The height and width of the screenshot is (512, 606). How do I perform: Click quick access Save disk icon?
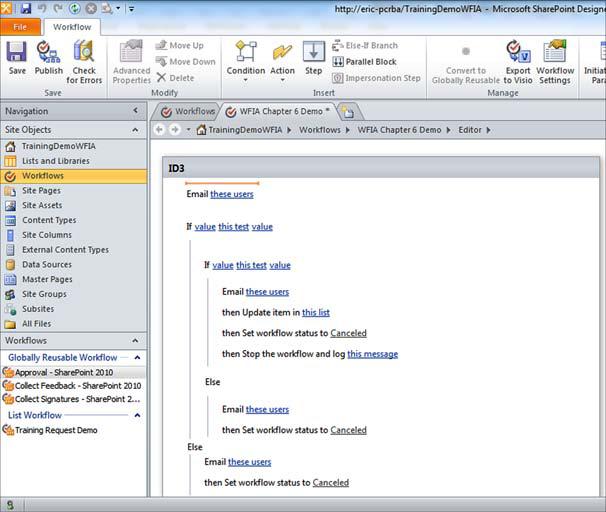26,8
